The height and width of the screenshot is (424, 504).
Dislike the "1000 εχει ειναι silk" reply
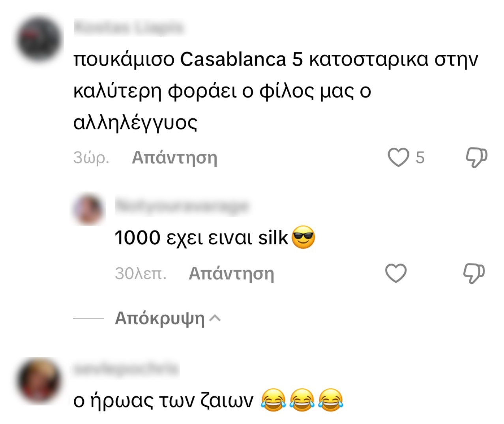474,274
